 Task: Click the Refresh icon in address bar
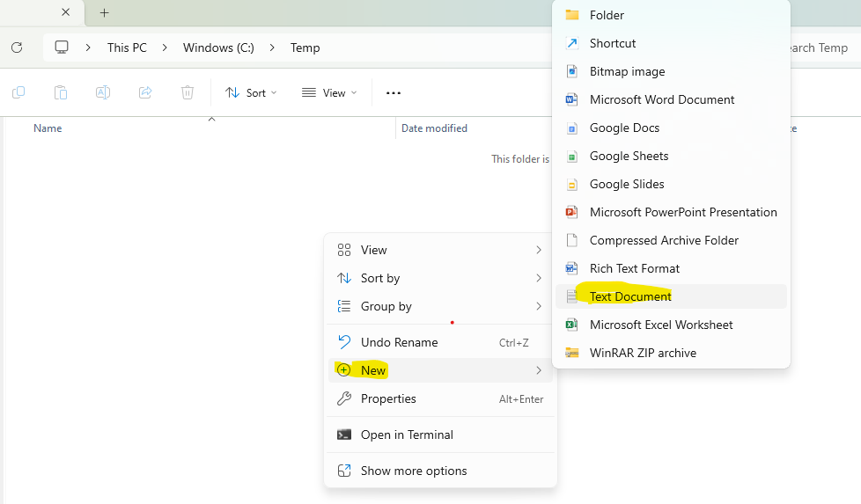coord(17,47)
